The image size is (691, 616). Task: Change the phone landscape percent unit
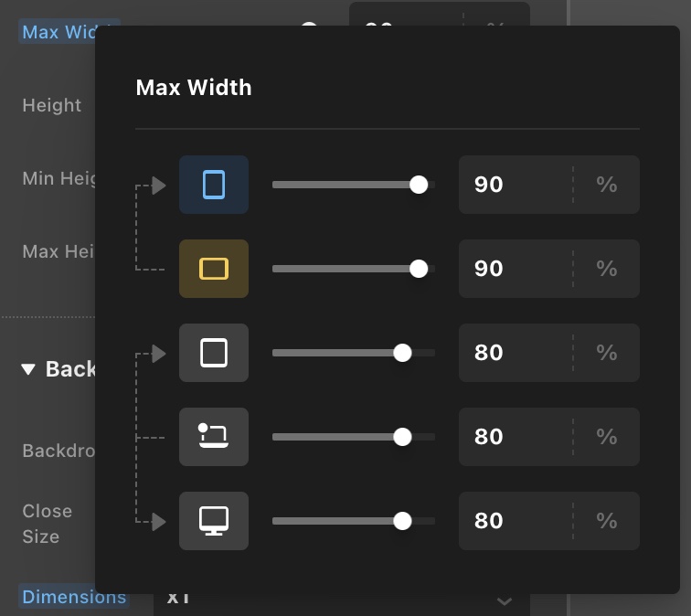(x=607, y=269)
